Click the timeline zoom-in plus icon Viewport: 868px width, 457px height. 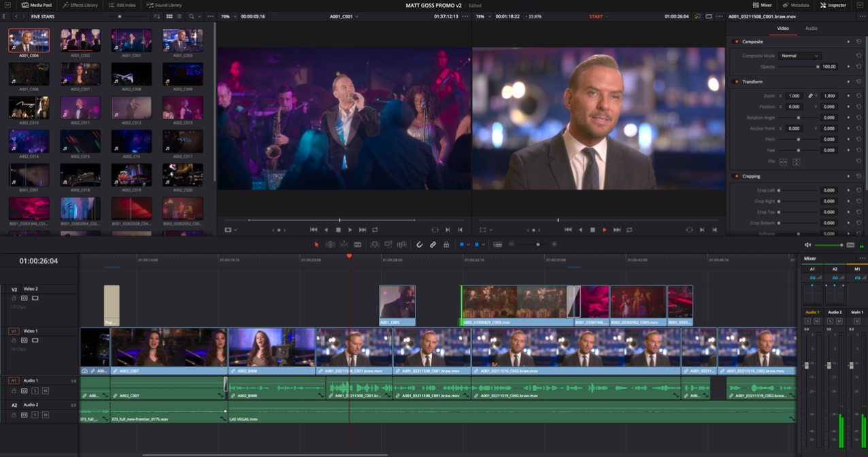click(554, 244)
